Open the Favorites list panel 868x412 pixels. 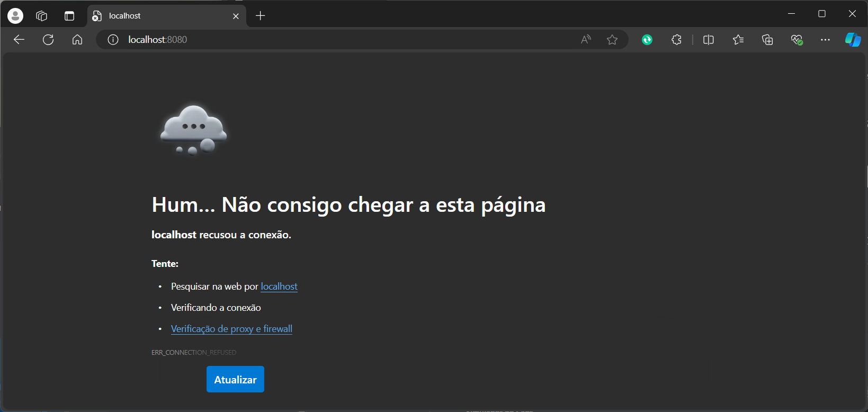point(738,40)
